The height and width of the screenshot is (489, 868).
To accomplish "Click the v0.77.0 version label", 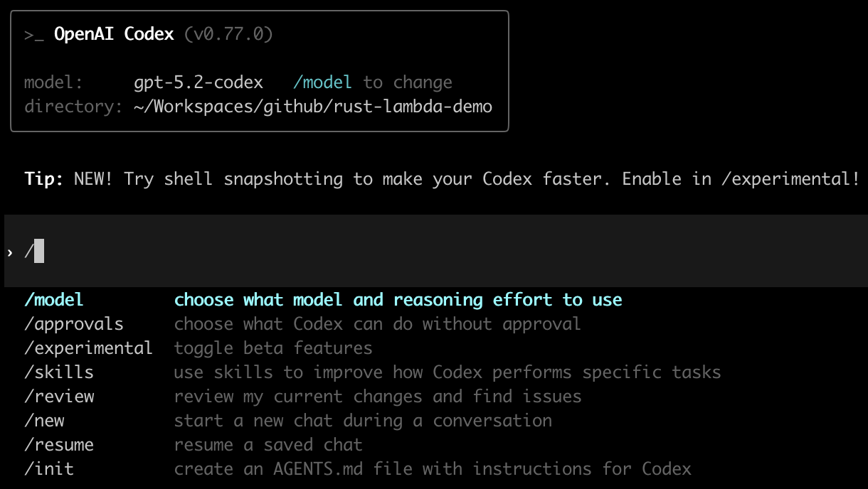I will [228, 34].
